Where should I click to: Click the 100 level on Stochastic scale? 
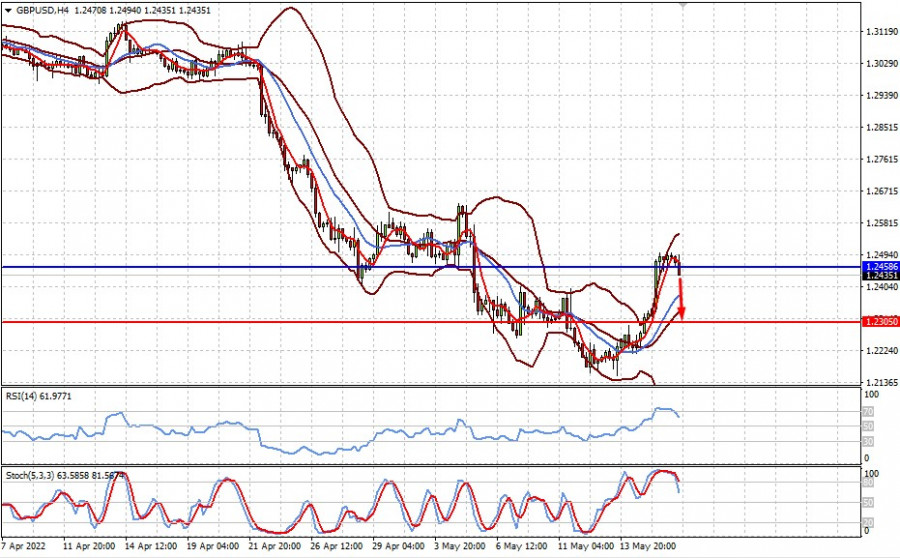point(871,474)
